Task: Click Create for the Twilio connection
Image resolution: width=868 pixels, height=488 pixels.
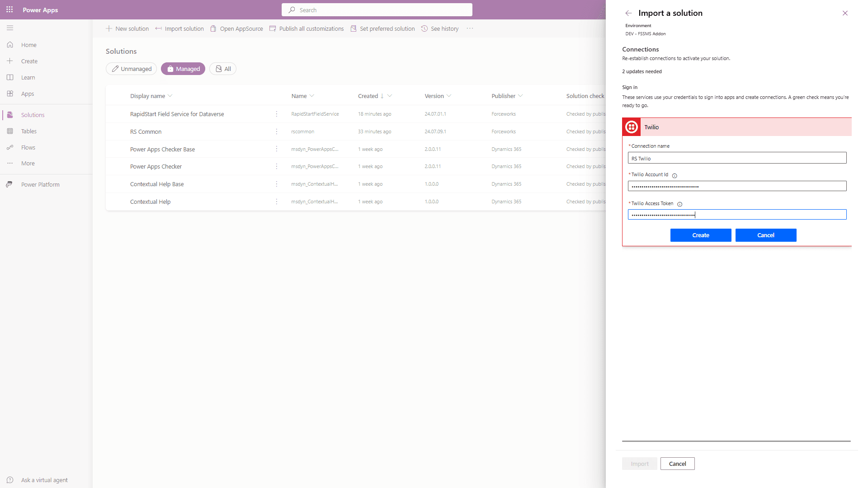Action: point(700,235)
